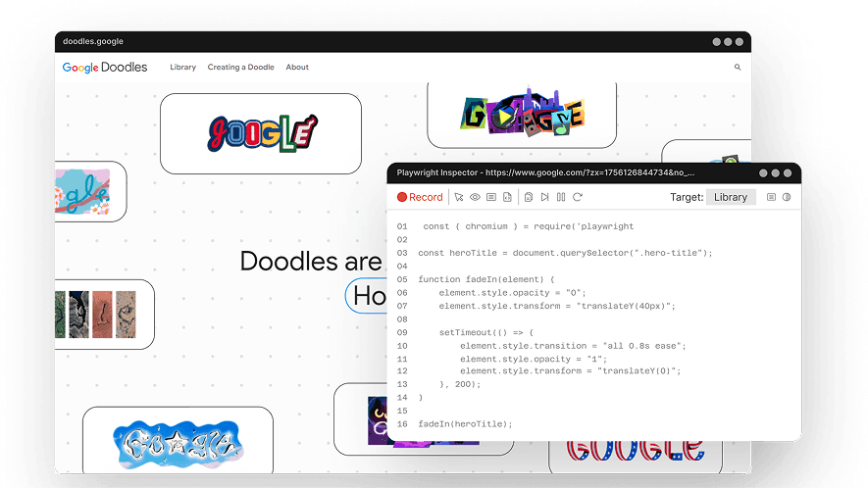This screenshot has height=488, width=868.
Task: Click the Google Doodles logo
Action: click(105, 67)
